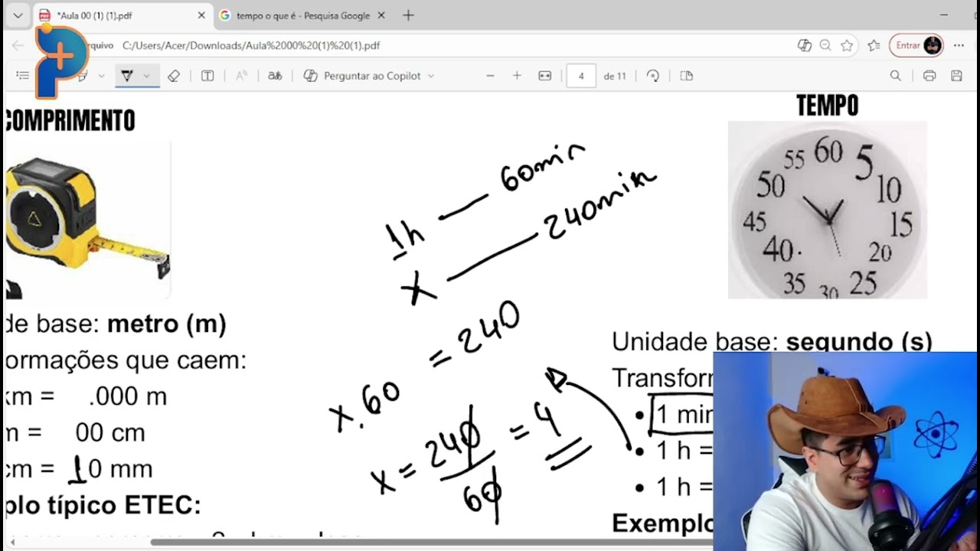Click the '0 mm' text

click(x=120, y=468)
